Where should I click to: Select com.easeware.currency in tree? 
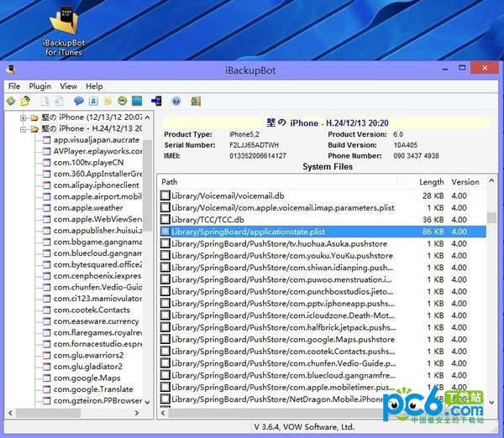[97, 321]
